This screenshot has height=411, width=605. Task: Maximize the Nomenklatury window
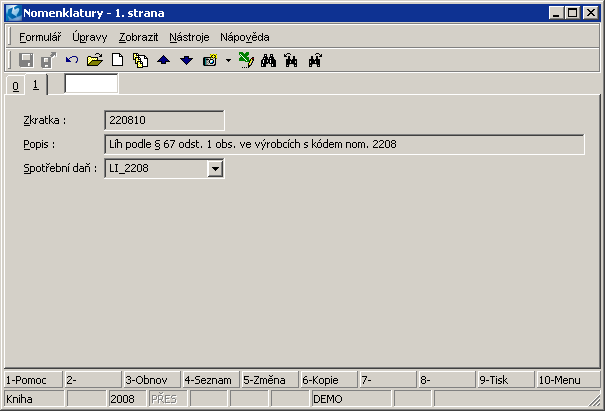tap(573, 13)
